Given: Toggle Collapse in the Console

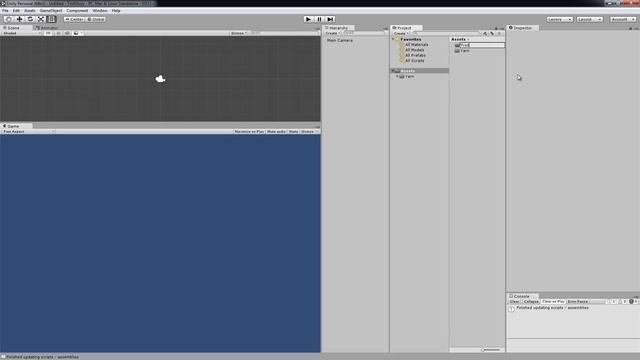Looking at the screenshot, I should [531, 301].
